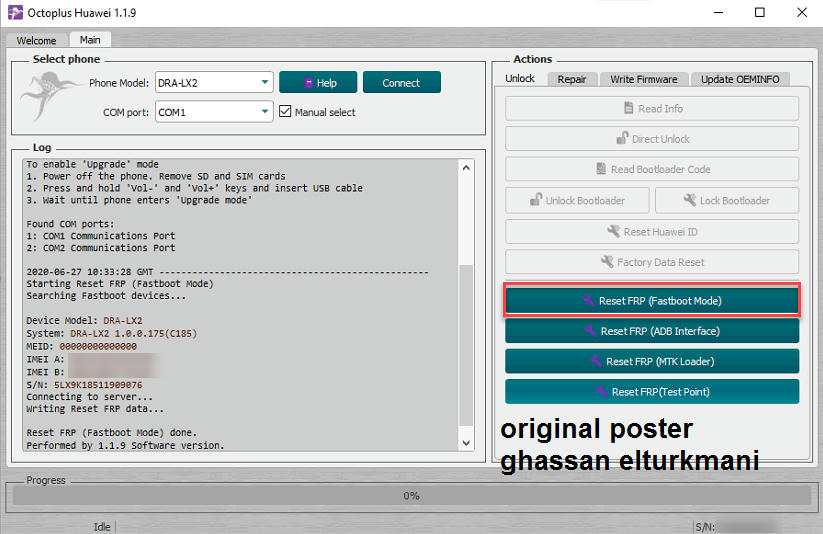The image size is (823, 534).
Task: Click log line 'Device Model: DRA-LX2'
Action: pyautogui.click(x=85, y=320)
